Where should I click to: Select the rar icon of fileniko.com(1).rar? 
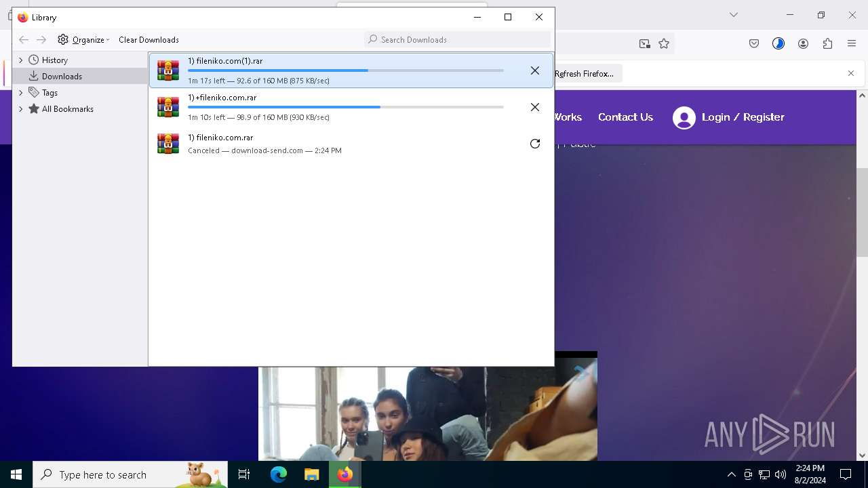(x=168, y=70)
